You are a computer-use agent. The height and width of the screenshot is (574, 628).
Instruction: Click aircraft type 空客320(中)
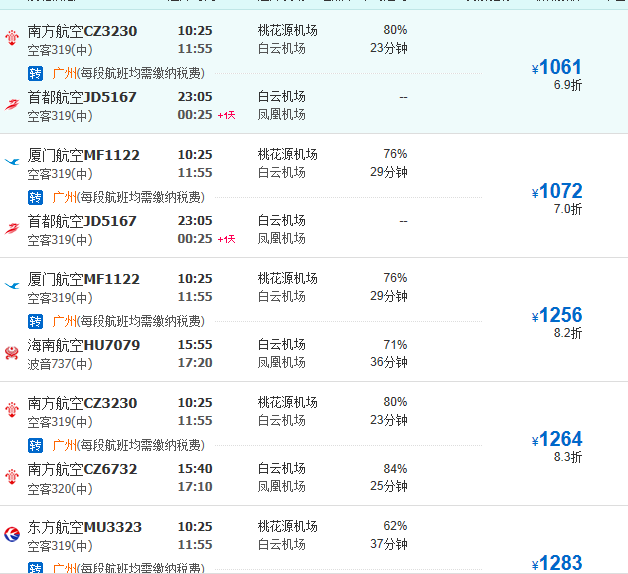point(60,489)
